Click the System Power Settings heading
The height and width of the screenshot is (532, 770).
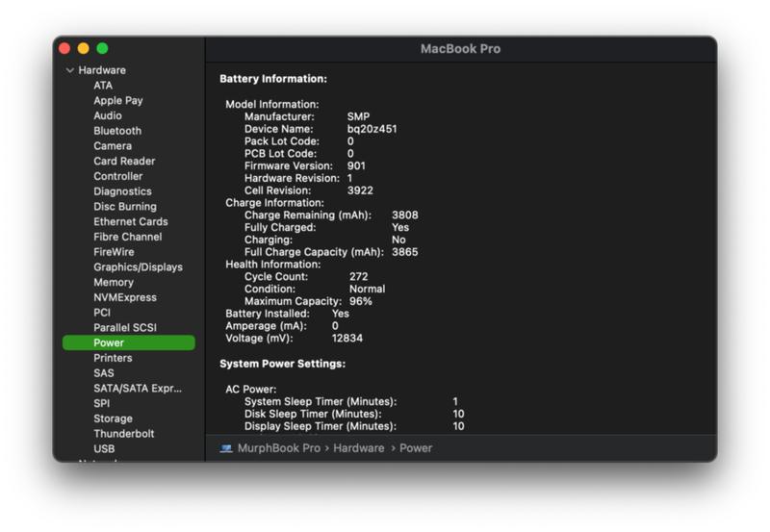pyautogui.click(x=282, y=365)
